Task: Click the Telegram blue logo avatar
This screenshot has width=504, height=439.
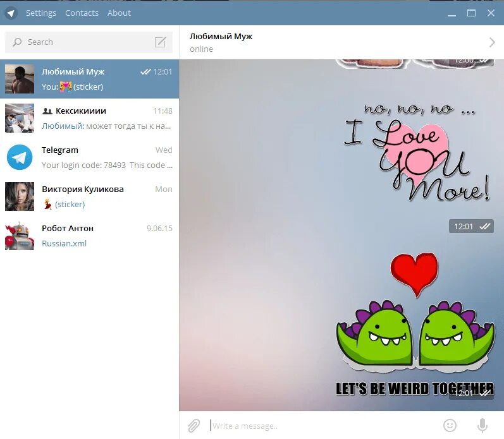Action: tap(20, 157)
